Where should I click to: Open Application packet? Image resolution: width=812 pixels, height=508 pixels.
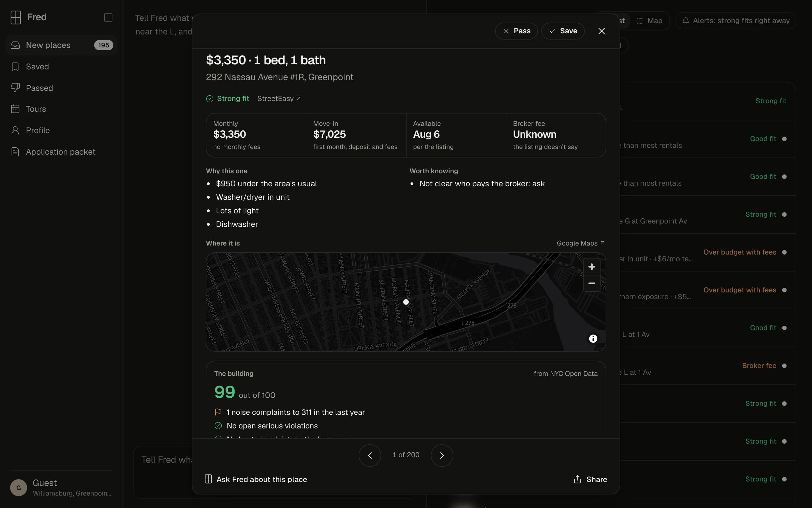pyautogui.click(x=61, y=152)
